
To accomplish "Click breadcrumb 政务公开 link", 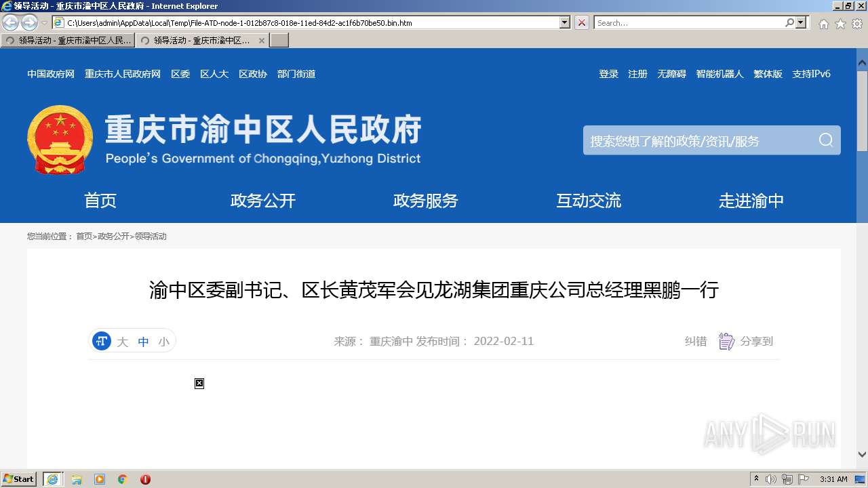I will (113, 237).
